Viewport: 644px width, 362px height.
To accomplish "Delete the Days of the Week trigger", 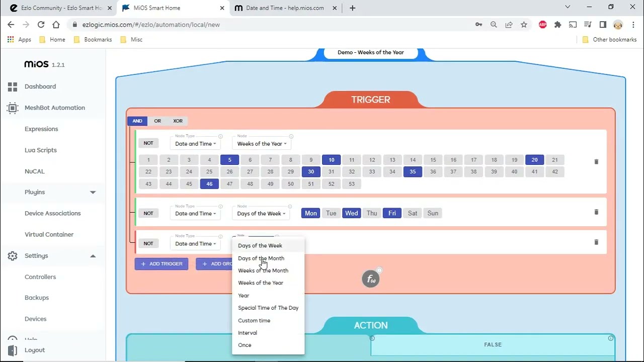I will pyautogui.click(x=596, y=212).
